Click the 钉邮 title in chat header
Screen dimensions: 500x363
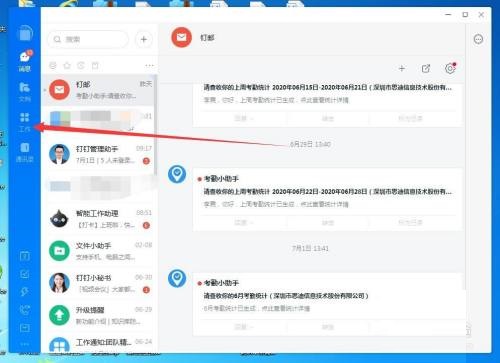tap(207, 37)
